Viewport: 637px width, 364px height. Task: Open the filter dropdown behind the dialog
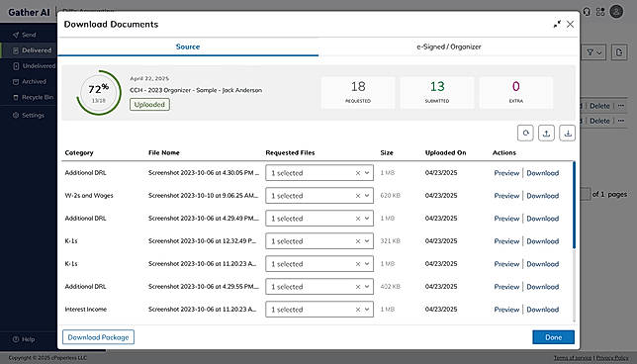point(593,52)
